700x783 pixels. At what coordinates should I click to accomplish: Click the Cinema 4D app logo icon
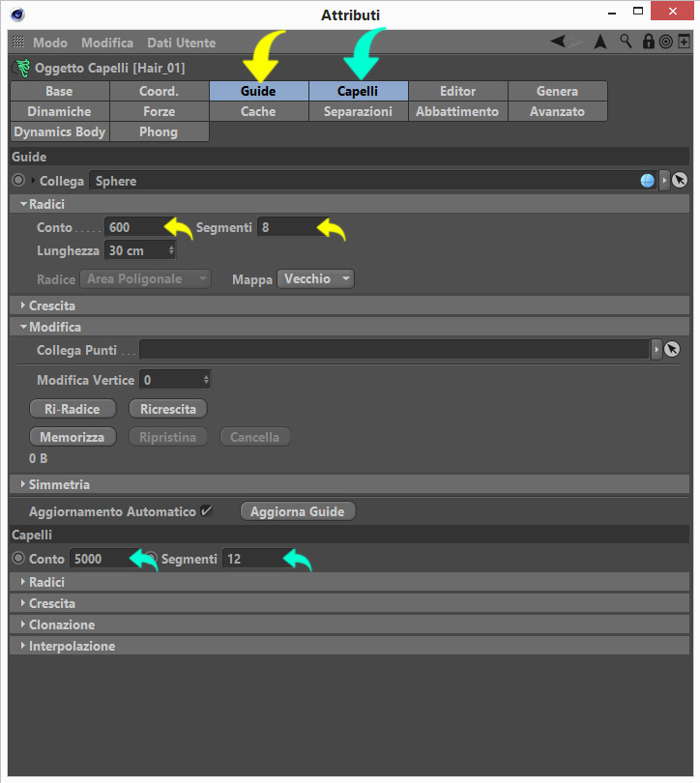pyautogui.click(x=17, y=14)
